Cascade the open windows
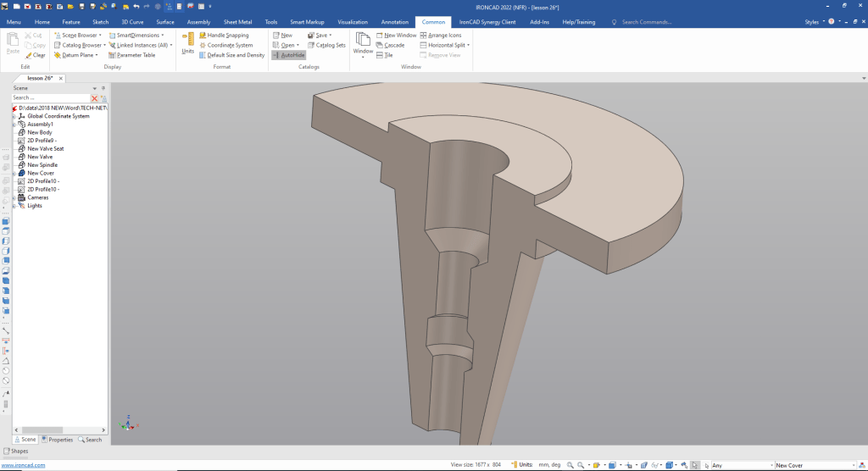Viewport: 868px width, 471px height. coord(394,45)
